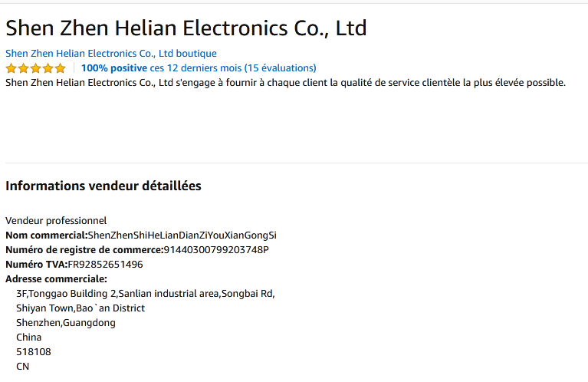Screen dimensions: 588x382
Task: Click the "CN" country code line
Action: pos(23,367)
